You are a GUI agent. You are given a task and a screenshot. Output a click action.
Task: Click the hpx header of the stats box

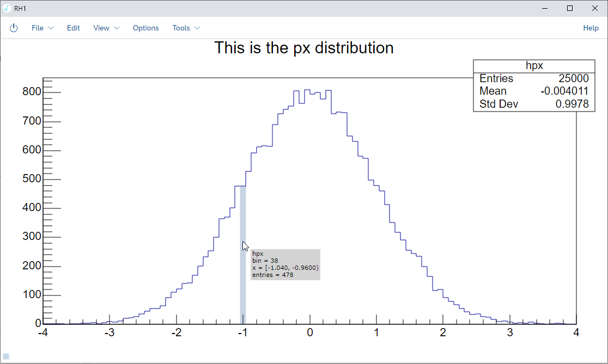534,65
